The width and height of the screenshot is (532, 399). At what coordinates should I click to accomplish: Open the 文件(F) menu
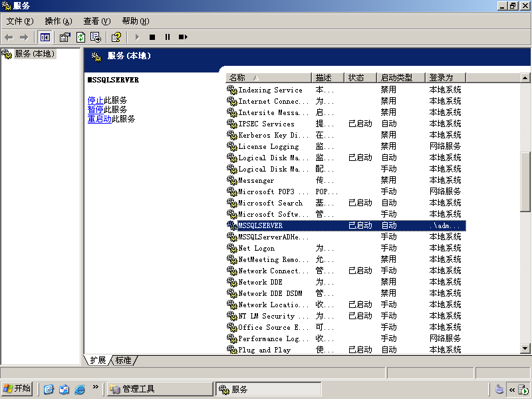click(x=20, y=21)
